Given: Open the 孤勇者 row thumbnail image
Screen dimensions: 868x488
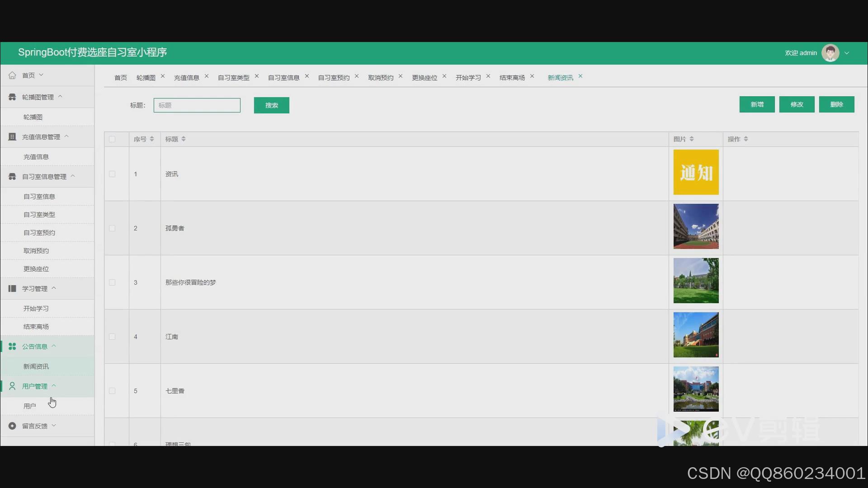Looking at the screenshot, I should [x=696, y=226].
